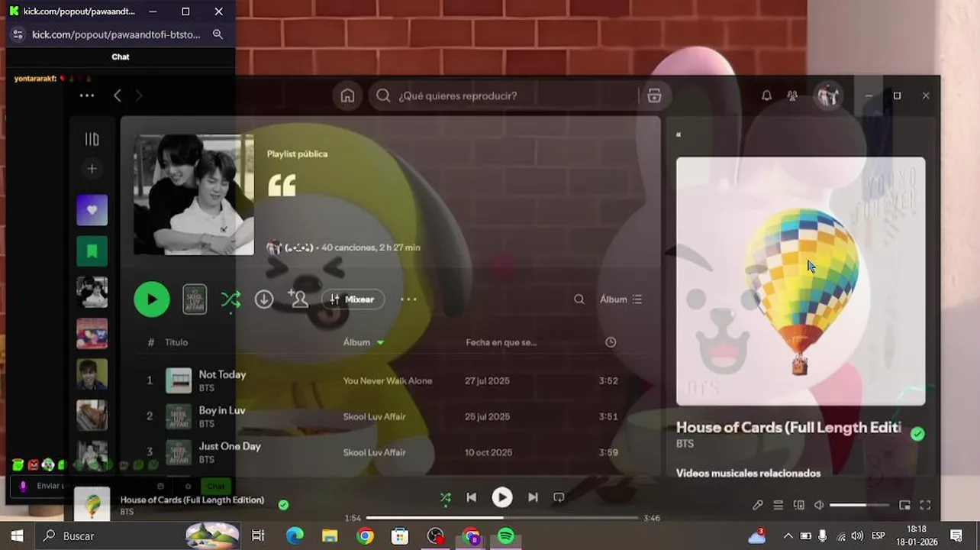980x550 pixels.
Task: Adjust the Spotify volume slider
Action: (x=859, y=505)
